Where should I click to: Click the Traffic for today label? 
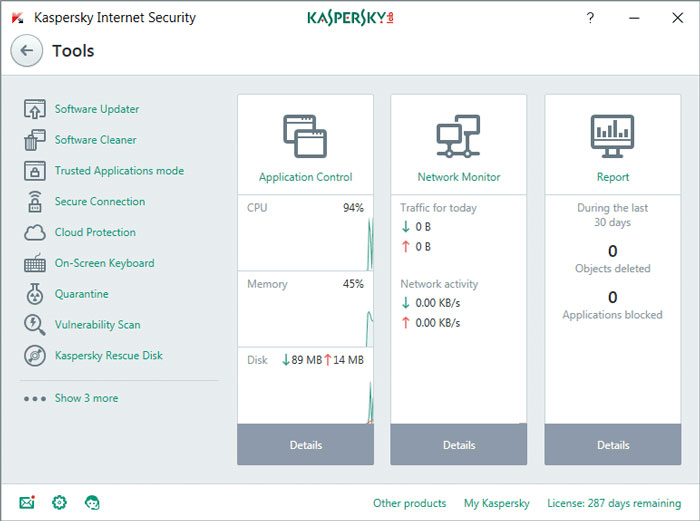point(438,208)
